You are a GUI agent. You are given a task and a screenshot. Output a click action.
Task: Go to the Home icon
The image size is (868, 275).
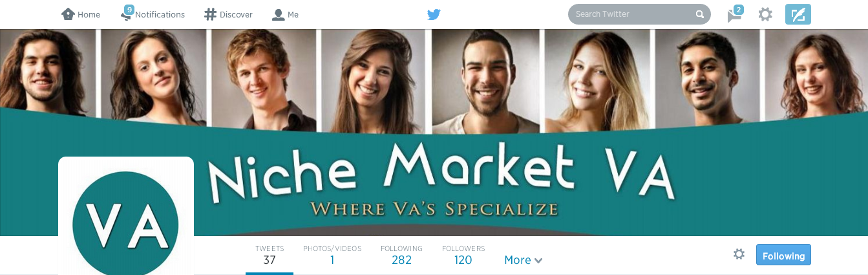[68, 14]
